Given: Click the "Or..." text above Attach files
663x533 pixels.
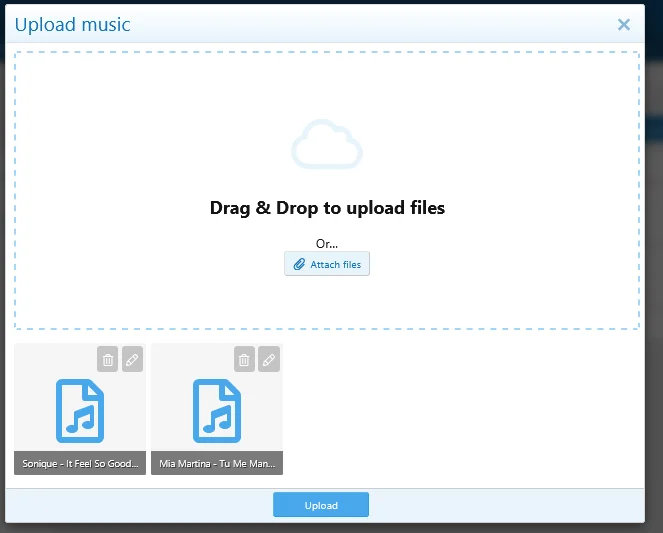Looking at the screenshot, I should point(327,243).
